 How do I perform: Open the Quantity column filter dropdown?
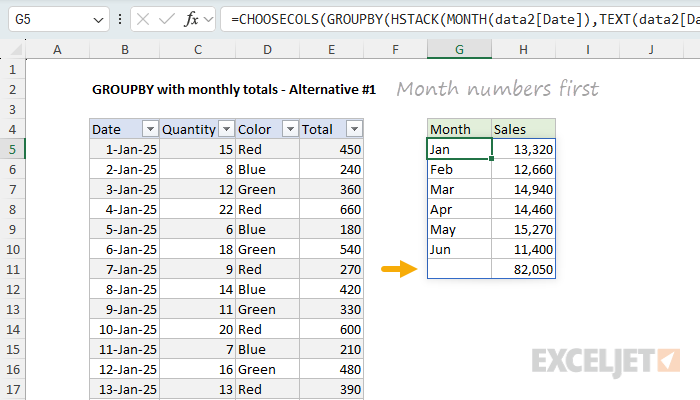point(226,129)
